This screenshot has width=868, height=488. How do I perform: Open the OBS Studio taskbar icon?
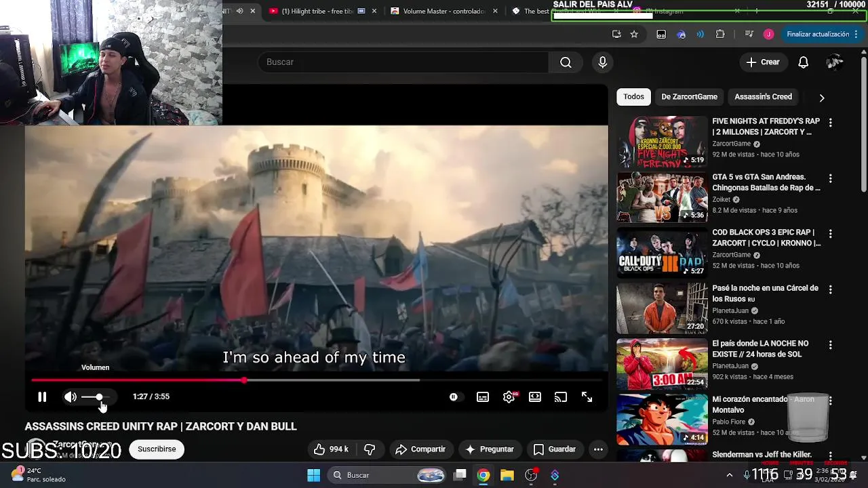[531, 476]
